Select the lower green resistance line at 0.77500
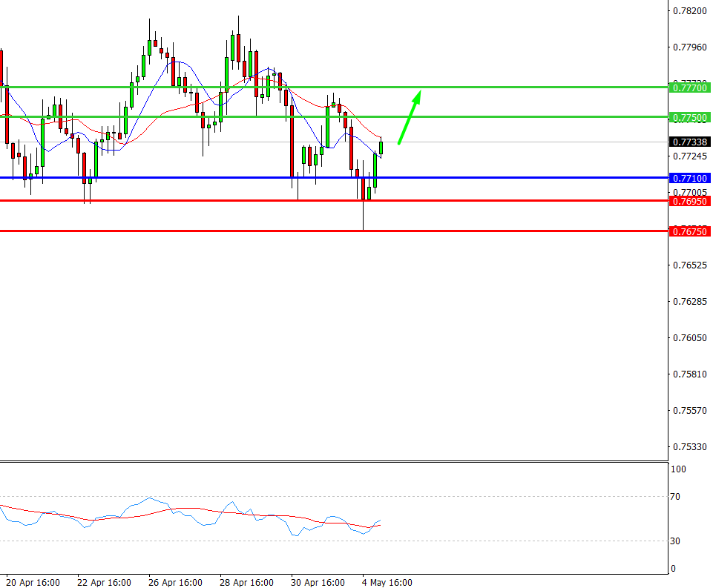713x588 pixels. click(334, 116)
